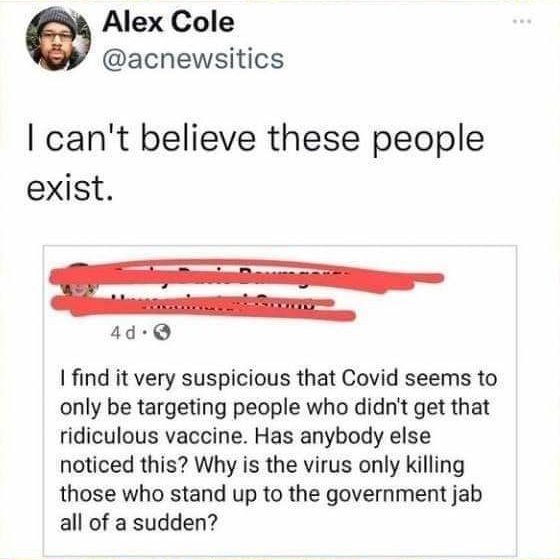The height and width of the screenshot is (560, 560).
Task: Open the embedded Facebook post screenshot
Action: (x=280, y=400)
